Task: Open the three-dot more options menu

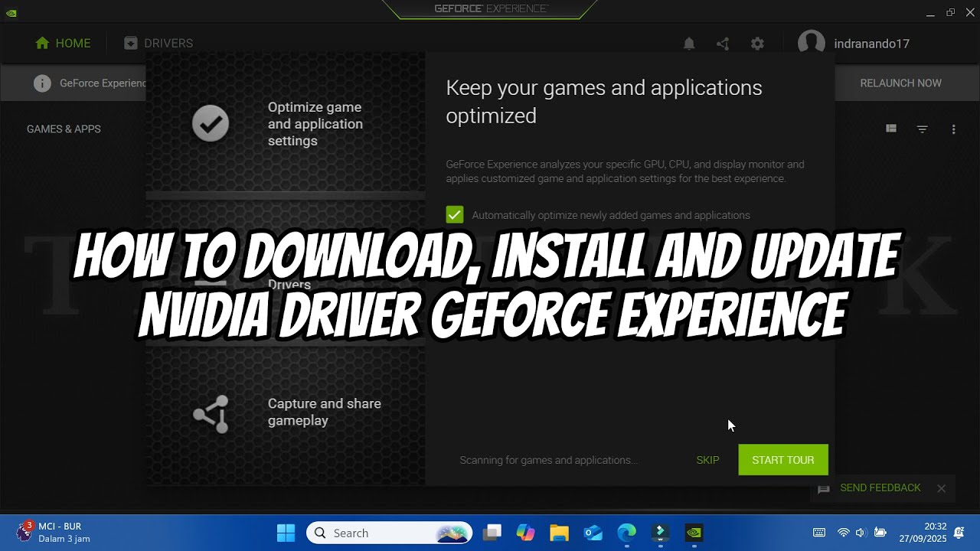Action: coord(953,129)
